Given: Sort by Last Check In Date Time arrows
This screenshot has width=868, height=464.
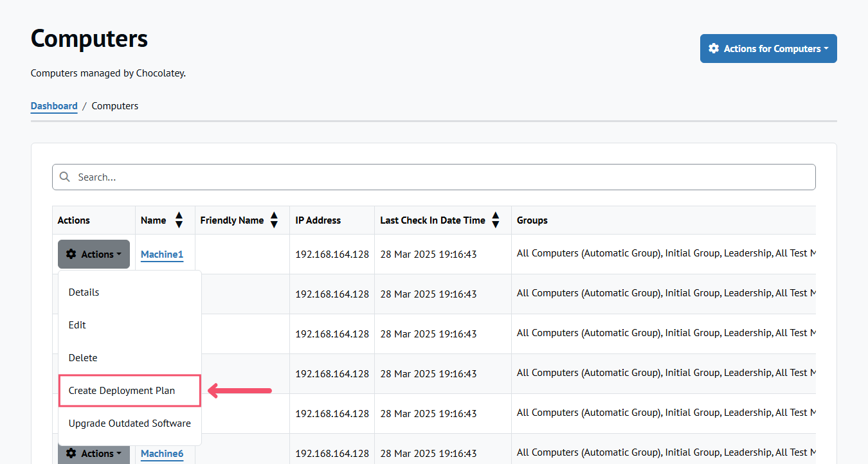Looking at the screenshot, I should click(x=495, y=220).
